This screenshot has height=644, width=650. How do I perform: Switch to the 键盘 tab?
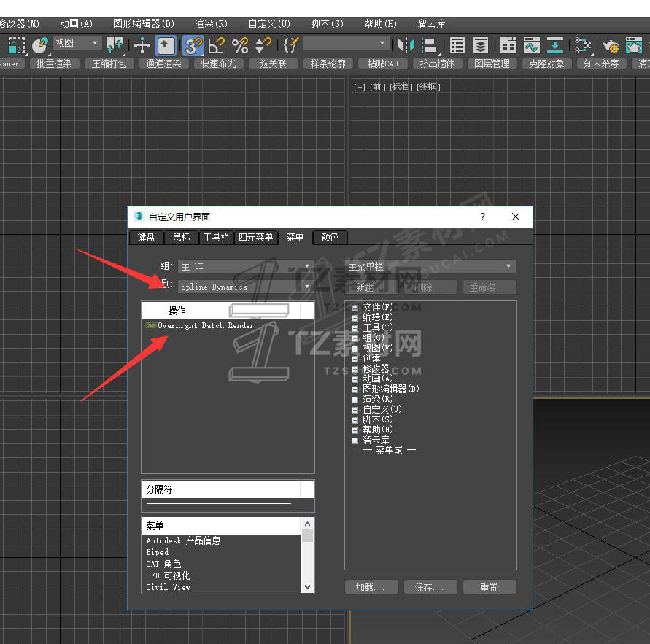click(x=146, y=238)
